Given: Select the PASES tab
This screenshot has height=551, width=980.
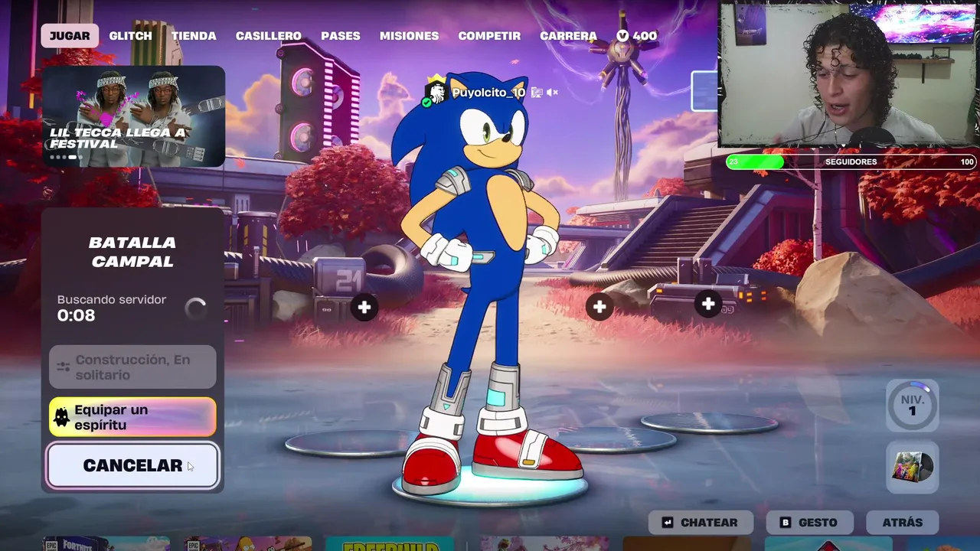Looking at the screenshot, I should [x=341, y=35].
